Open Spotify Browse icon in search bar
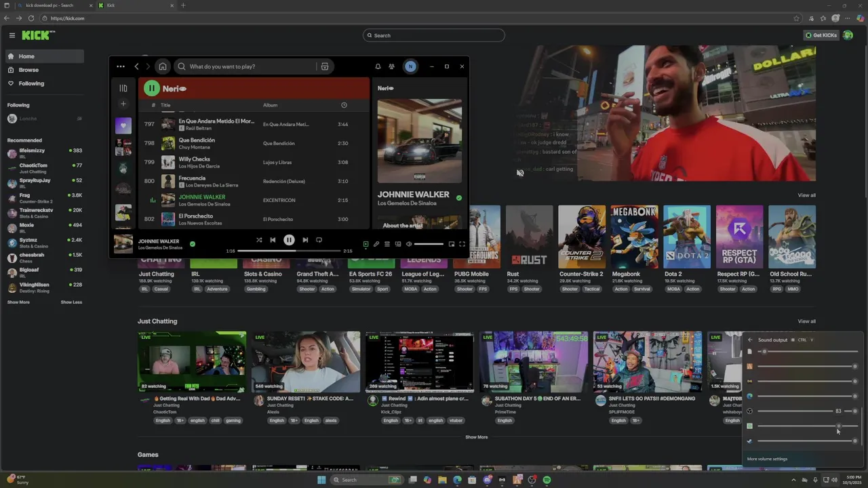The image size is (868, 488). 325,66
